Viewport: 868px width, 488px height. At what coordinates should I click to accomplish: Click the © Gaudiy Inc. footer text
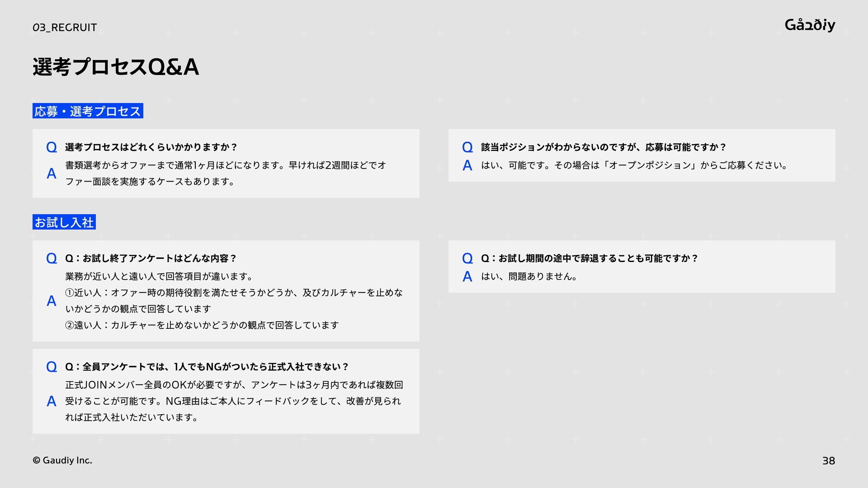62,460
